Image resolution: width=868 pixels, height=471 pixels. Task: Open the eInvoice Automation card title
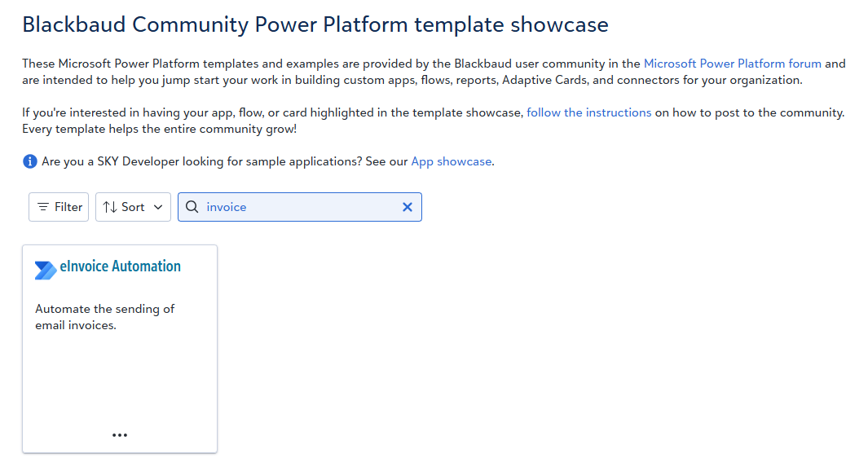point(120,266)
